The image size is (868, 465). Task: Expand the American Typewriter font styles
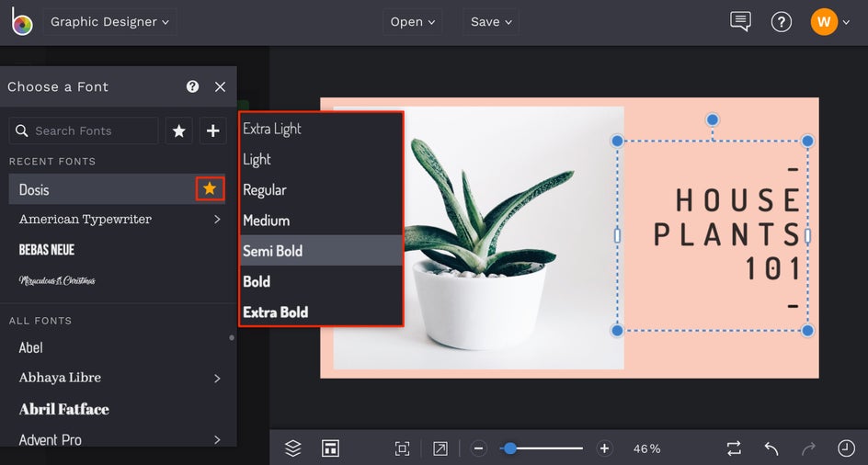click(217, 220)
